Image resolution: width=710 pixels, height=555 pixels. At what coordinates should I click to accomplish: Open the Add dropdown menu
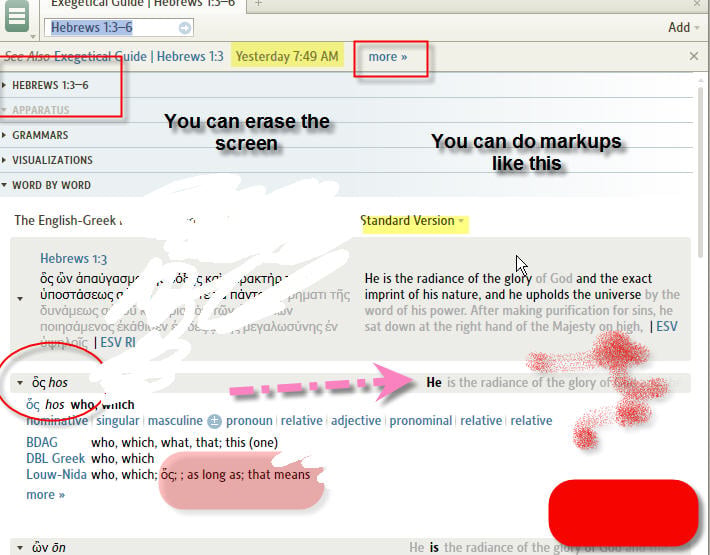(683, 28)
